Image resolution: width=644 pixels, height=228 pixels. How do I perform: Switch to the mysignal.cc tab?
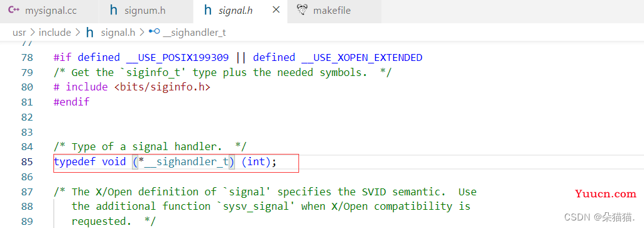point(49,11)
